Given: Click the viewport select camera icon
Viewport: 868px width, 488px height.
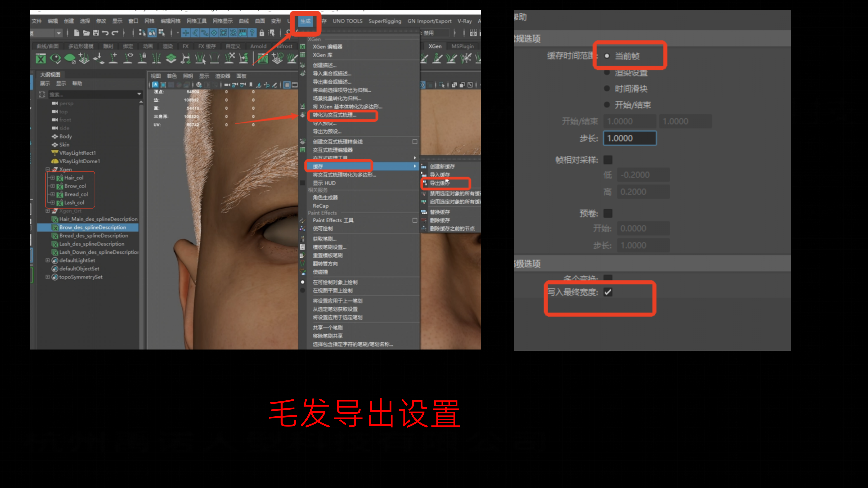Looking at the screenshot, I should tap(227, 85).
